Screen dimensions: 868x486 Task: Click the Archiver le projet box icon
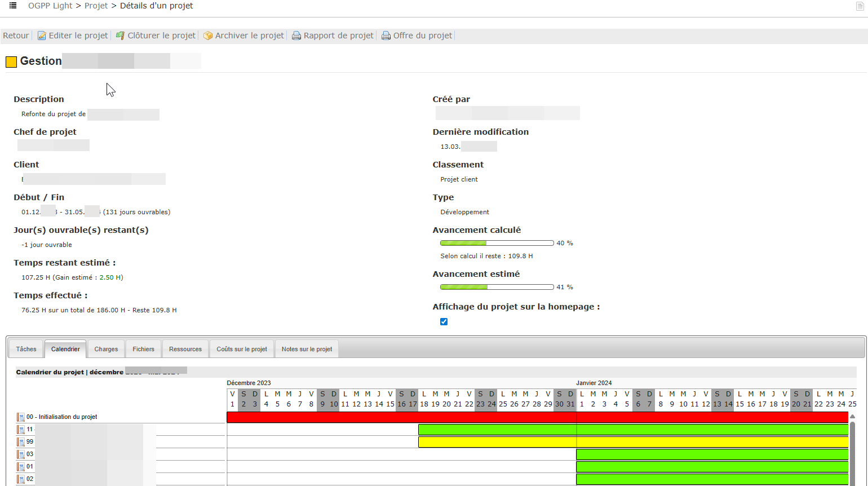(208, 35)
